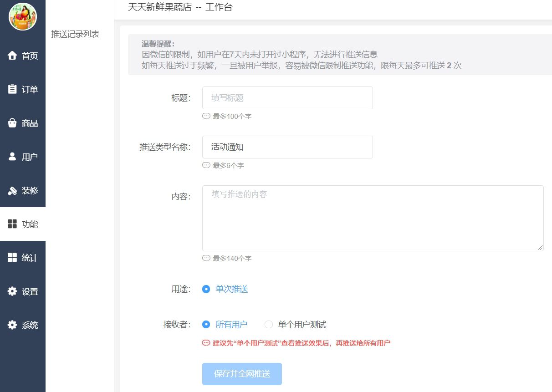Click the 标题 input field
The image size is (552, 392).
[287, 98]
